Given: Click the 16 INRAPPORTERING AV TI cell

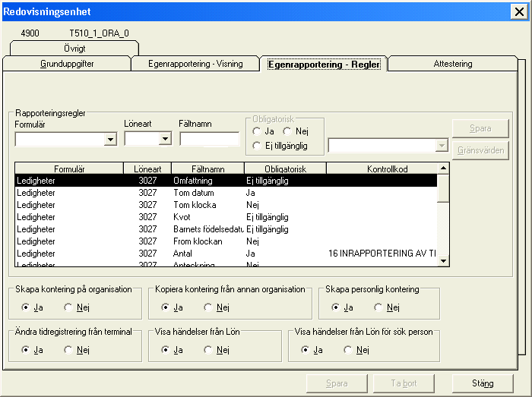Looking at the screenshot, I should (x=382, y=254).
